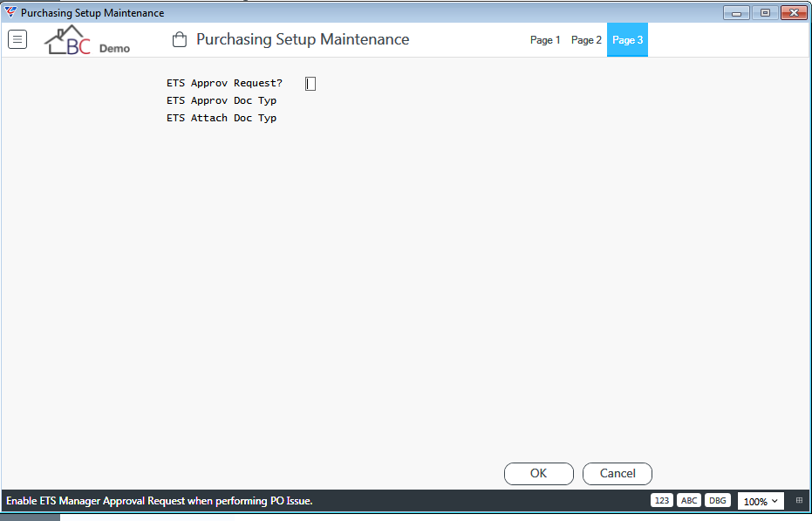
Task: Toggle the ABC indicator in status bar
Action: pyautogui.click(x=689, y=501)
